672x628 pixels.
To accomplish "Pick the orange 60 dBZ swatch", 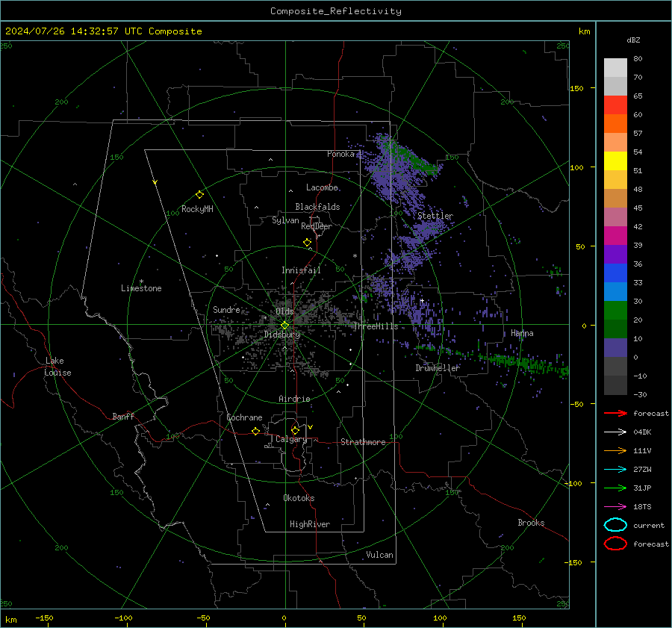I will point(615,124).
